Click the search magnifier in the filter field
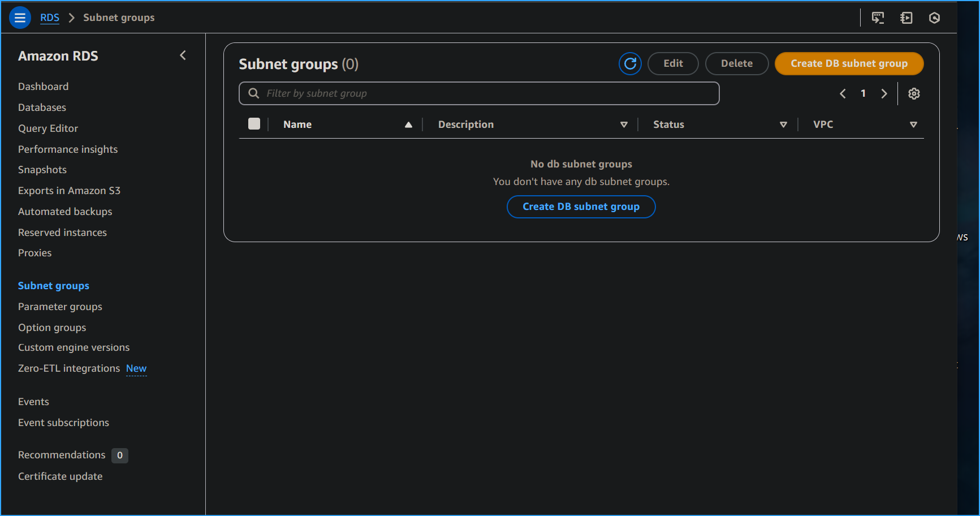980x516 pixels. point(253,93)
